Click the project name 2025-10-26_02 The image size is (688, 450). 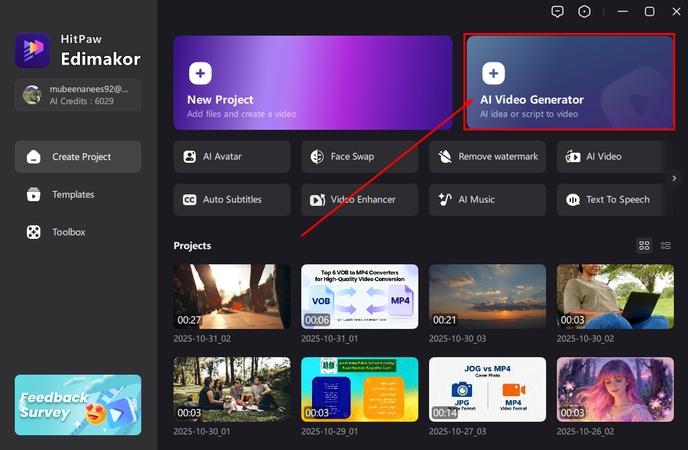585,432
